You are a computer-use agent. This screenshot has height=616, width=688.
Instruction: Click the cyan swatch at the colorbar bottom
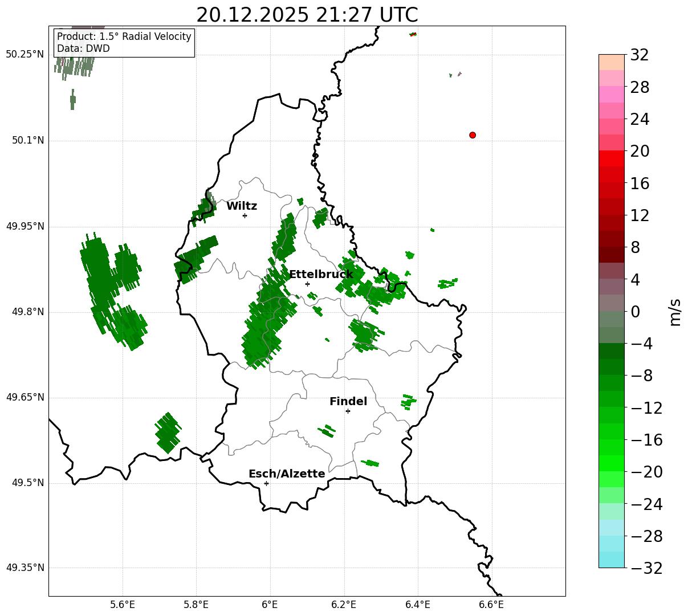click(612, 560)
